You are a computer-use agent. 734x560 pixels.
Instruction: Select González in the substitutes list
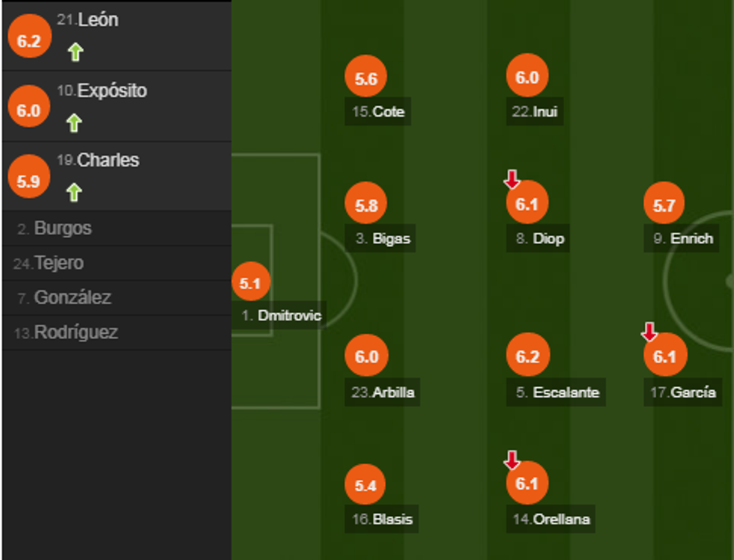point(72,297)
